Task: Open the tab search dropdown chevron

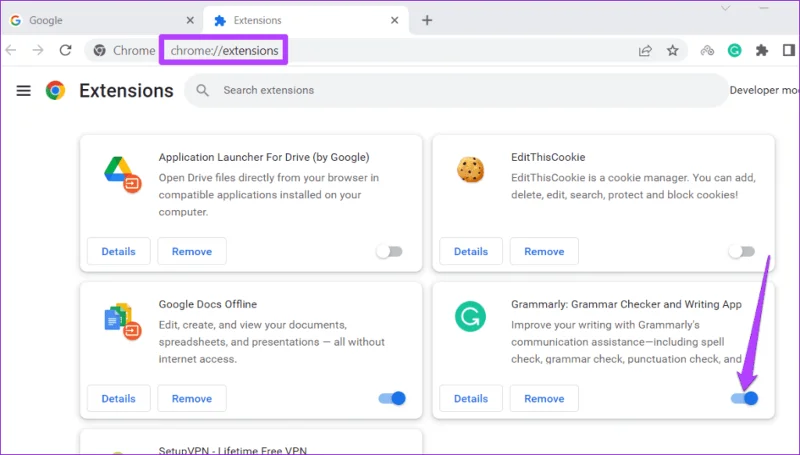Action: point(726,8)
